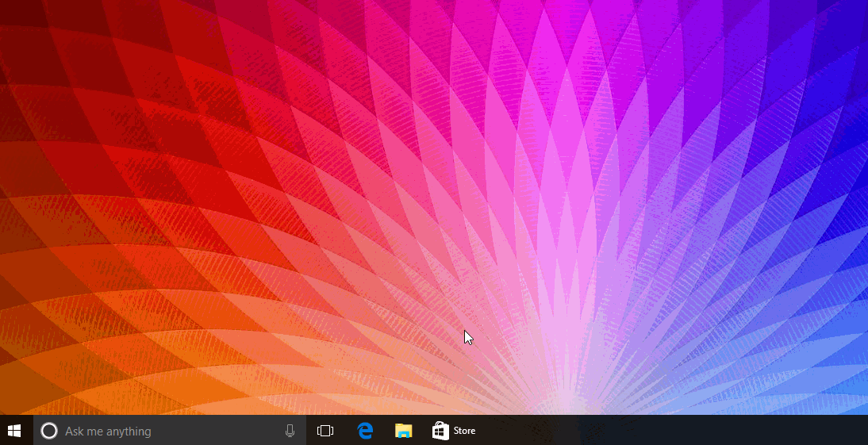Screen dimensions: 868x445
Task: Click the dark taskbar right of Store
Action: tap(664, 431)
